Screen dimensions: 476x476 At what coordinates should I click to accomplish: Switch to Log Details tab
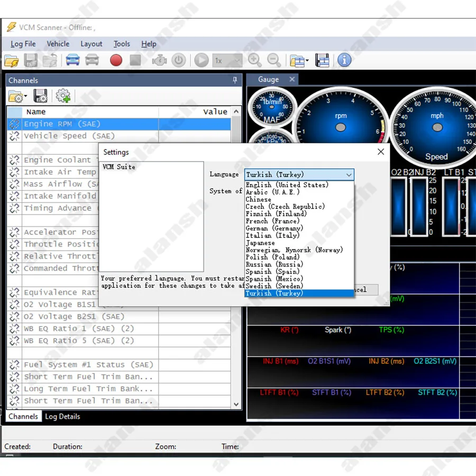point(62,417)
